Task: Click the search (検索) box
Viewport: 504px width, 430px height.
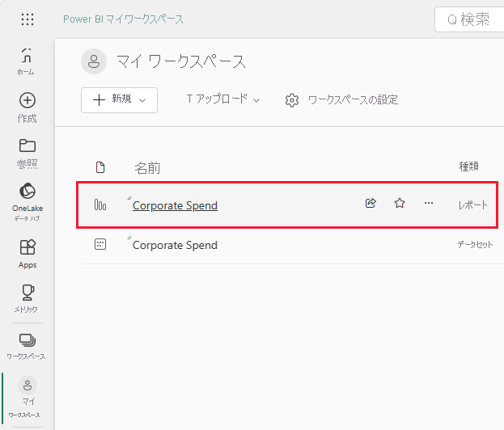Action: click(469, 19)
